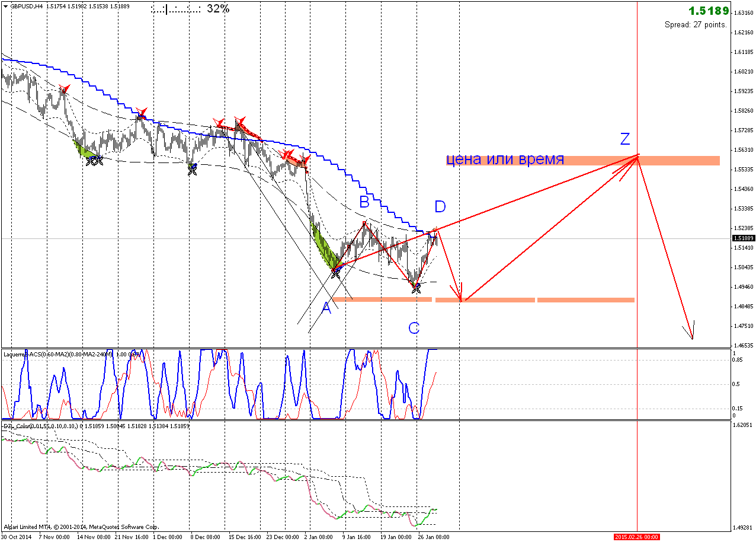Image resolution: width=756 pixels, height=542 pixels.
Task: Select the blue Z wave label
Action: (x=625, y=139)
